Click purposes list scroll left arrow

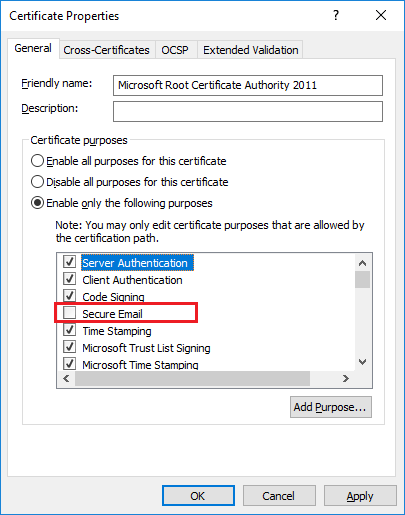pyautogui.click(x=66, y=379)
